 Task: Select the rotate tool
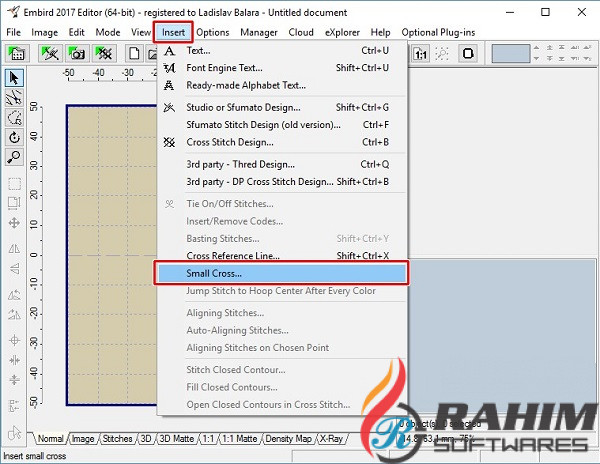pyautogui.click(x=15, y=137)
